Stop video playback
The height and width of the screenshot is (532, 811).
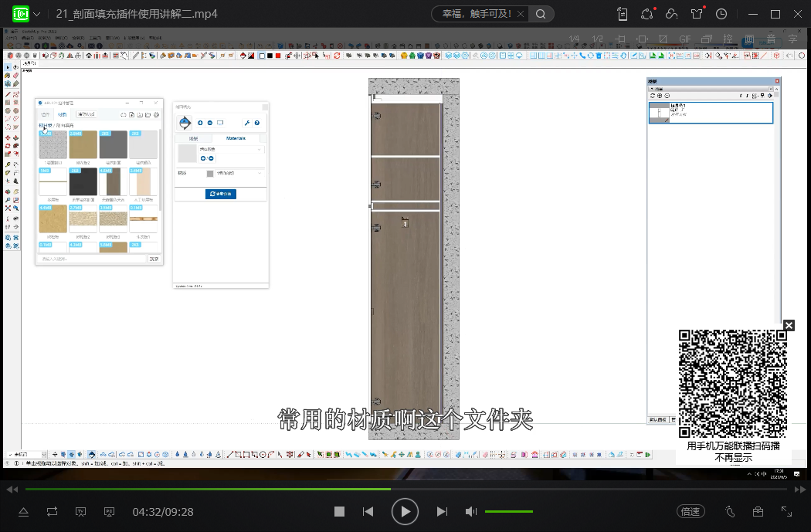[339, 512]
